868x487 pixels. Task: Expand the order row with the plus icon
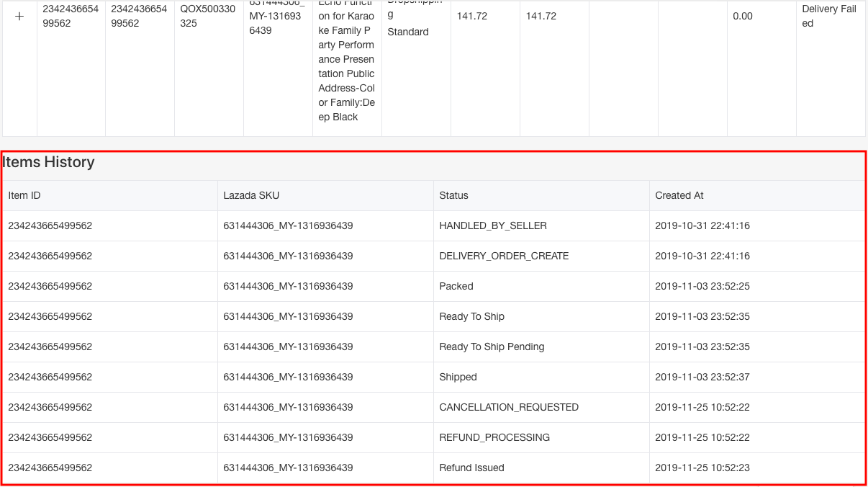(x=19, y=17)
